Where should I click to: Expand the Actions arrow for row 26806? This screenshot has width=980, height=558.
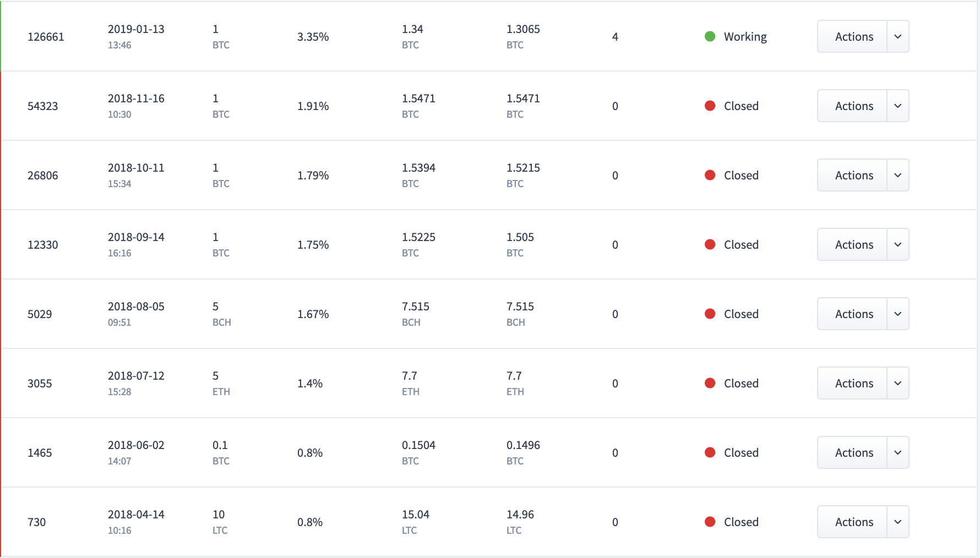898,175
